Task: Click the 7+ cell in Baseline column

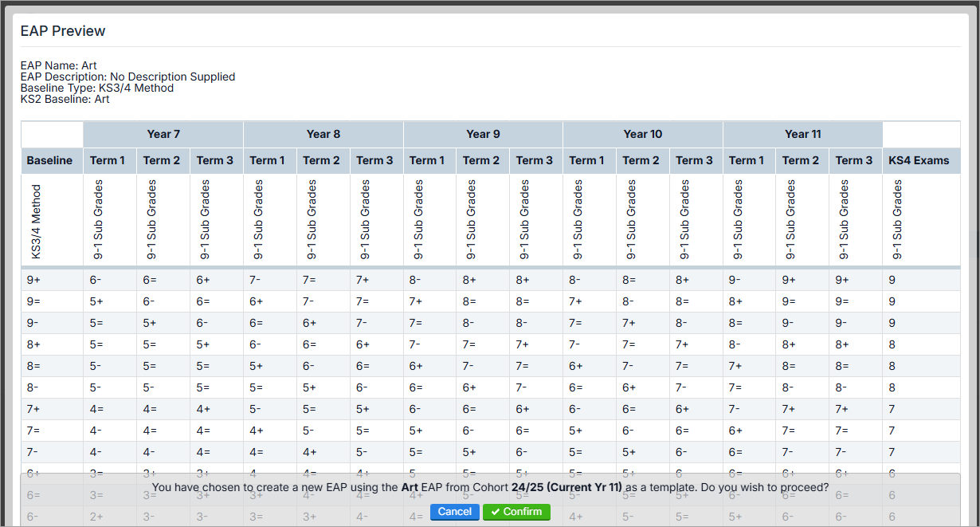Action: (x=33, y=409)
